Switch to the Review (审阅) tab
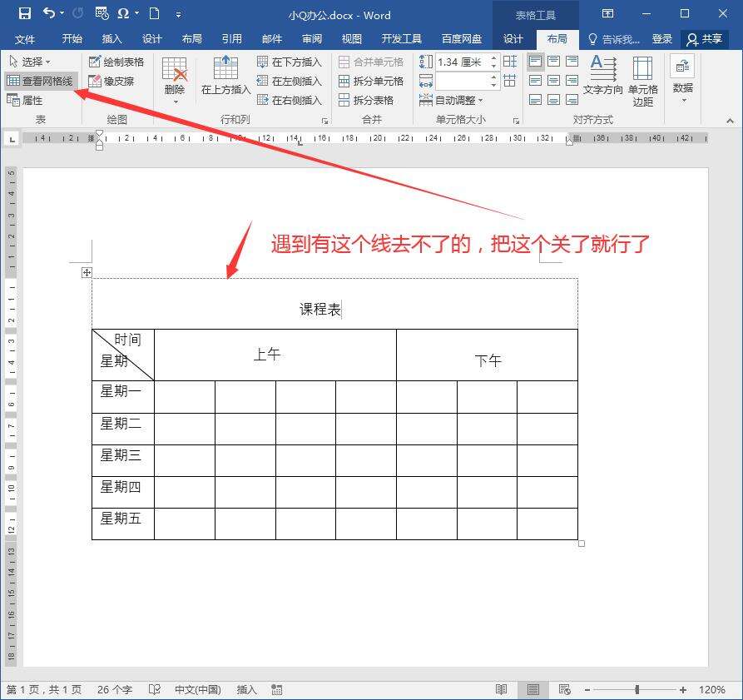The image size is (743, 700). click(312, 39)
